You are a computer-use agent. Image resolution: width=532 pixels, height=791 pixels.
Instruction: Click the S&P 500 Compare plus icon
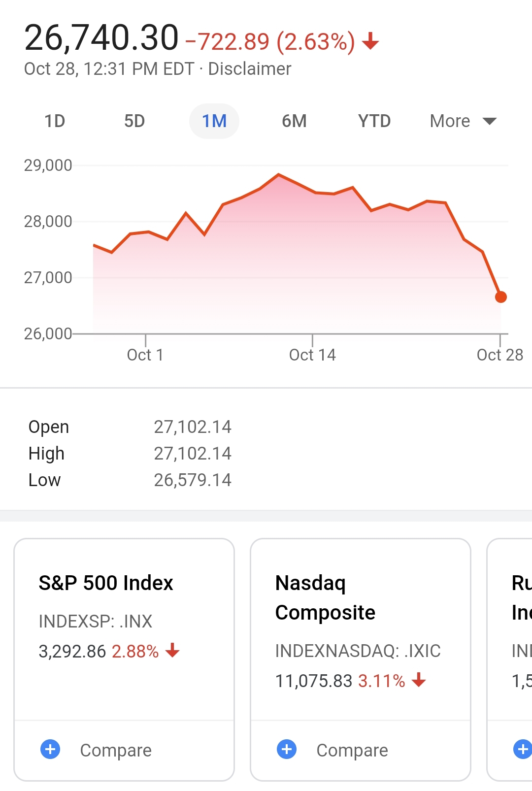click(x=50, y=749)
